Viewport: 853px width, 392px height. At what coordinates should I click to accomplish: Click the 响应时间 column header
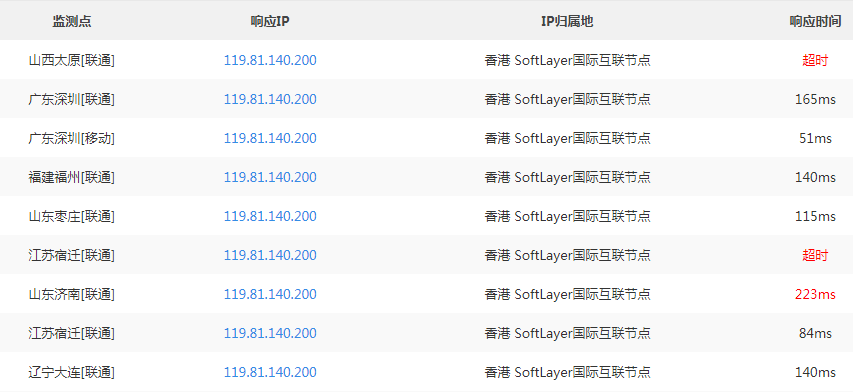point(815,21)
